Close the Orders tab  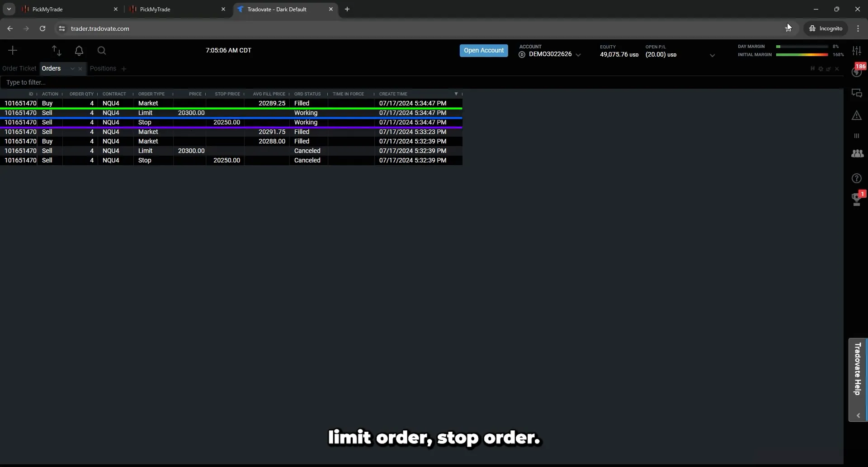pos(80,69)
